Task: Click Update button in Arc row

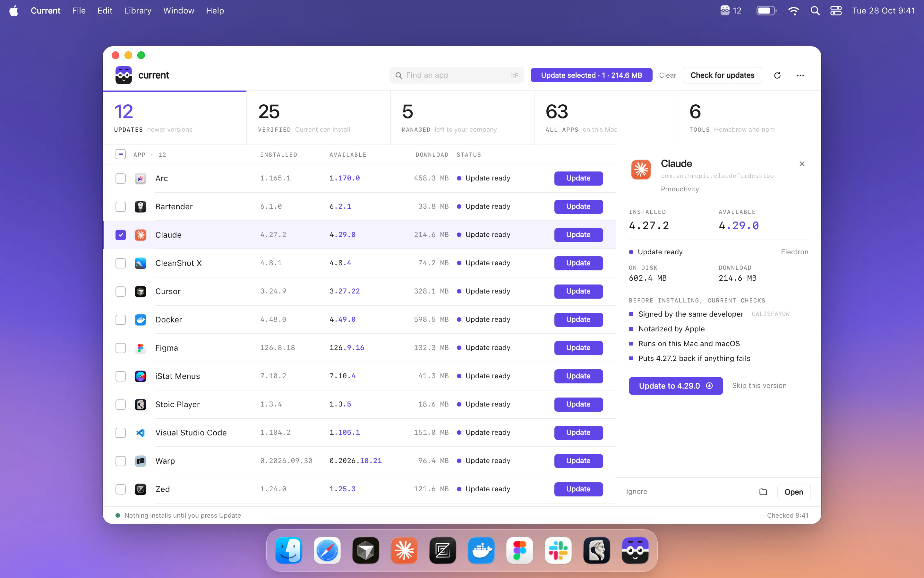Action: point(578,179)
